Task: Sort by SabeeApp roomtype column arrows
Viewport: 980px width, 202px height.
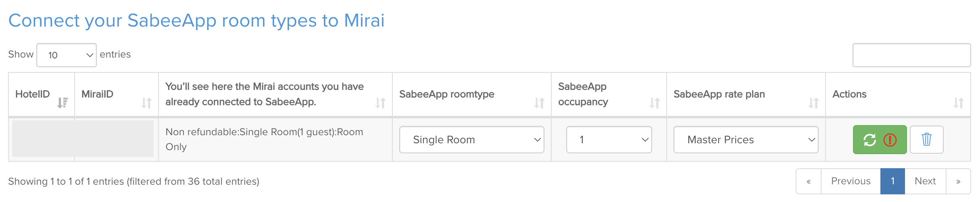Action: [539, 103]
